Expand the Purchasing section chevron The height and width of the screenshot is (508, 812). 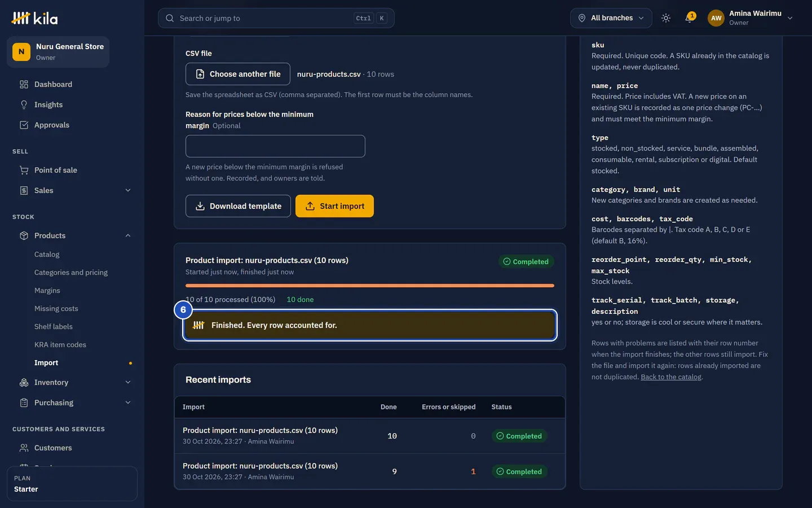128,402
